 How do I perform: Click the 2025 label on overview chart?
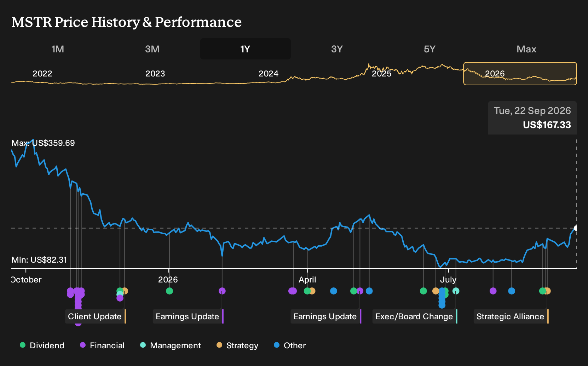[382, 74]
